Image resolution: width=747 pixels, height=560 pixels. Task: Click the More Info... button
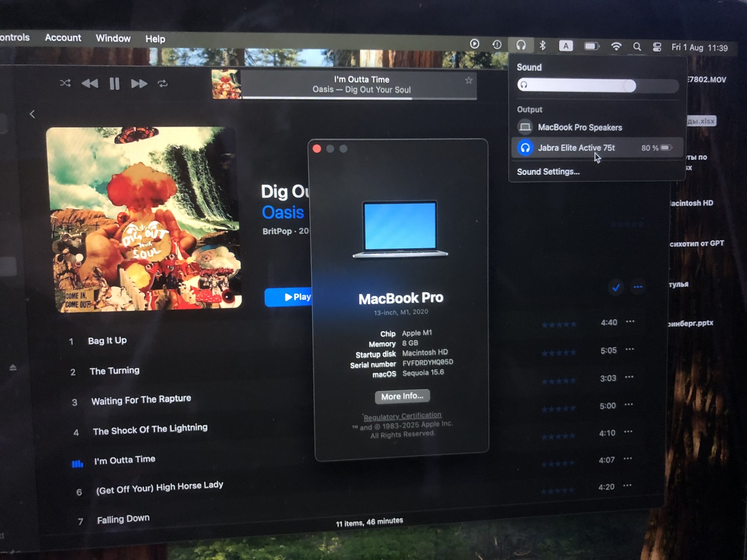click(x=402, y=396)
